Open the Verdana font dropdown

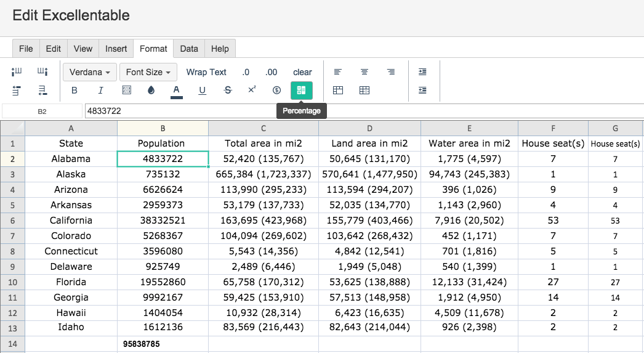pos(90,72)
